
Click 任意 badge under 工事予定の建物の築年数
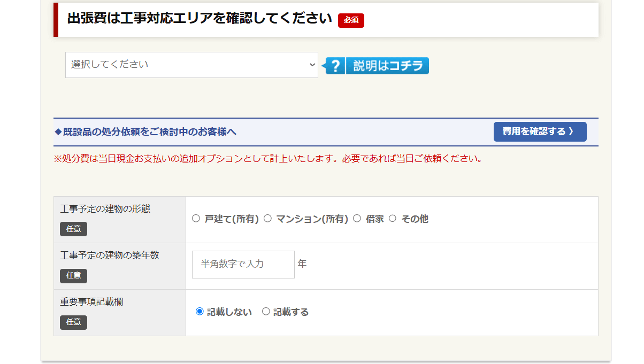(73, 275)
